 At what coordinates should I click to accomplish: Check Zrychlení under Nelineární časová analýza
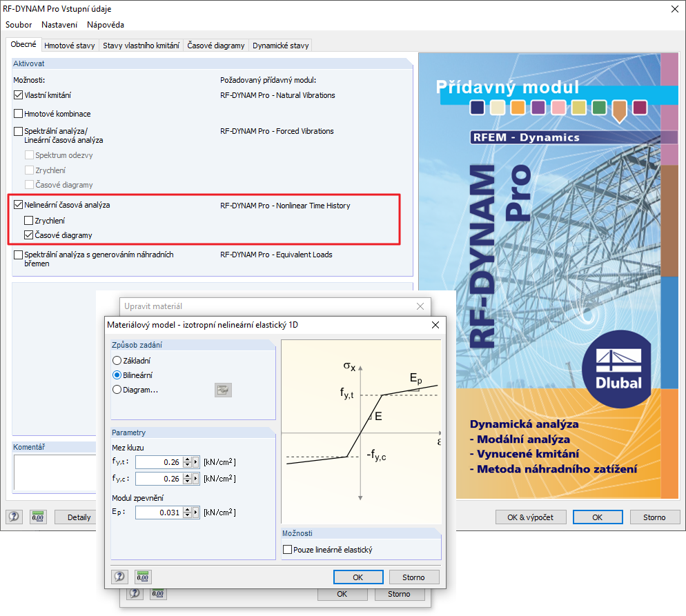click(29, 220)
